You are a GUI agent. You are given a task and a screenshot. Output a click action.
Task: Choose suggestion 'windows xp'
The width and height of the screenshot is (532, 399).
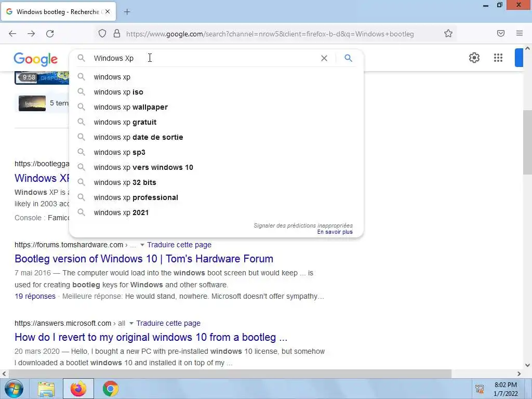click(x=216, y=77)
